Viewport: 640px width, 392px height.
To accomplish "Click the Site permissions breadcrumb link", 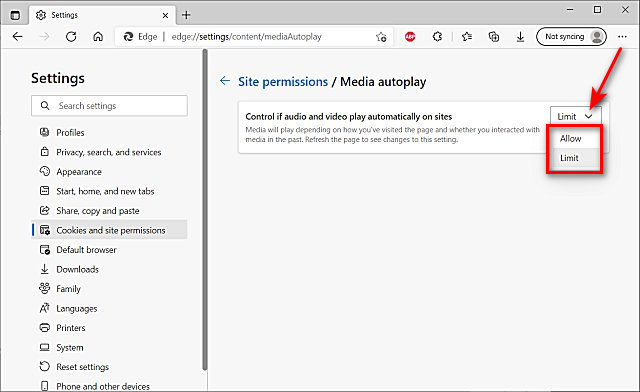I will pos(283,82).
